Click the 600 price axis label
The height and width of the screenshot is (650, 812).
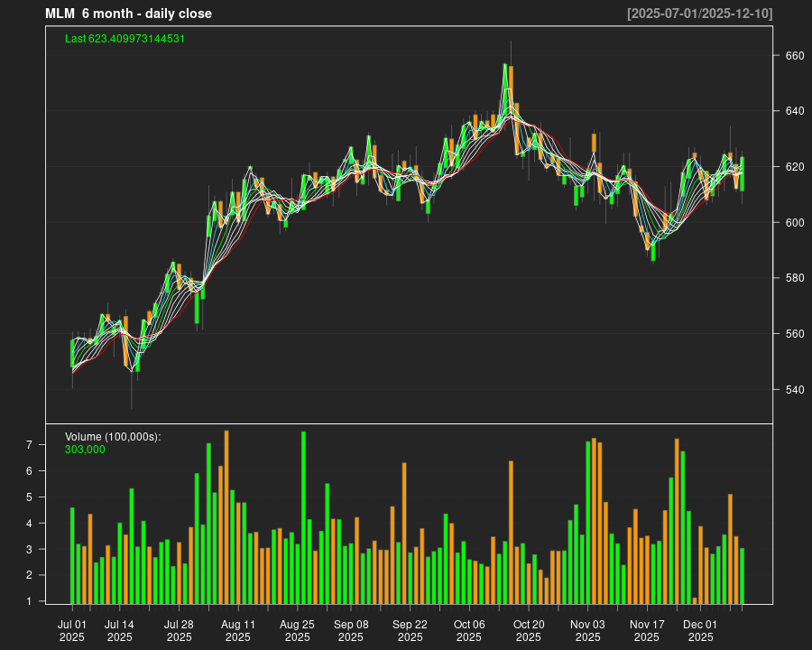pos(794,223)
